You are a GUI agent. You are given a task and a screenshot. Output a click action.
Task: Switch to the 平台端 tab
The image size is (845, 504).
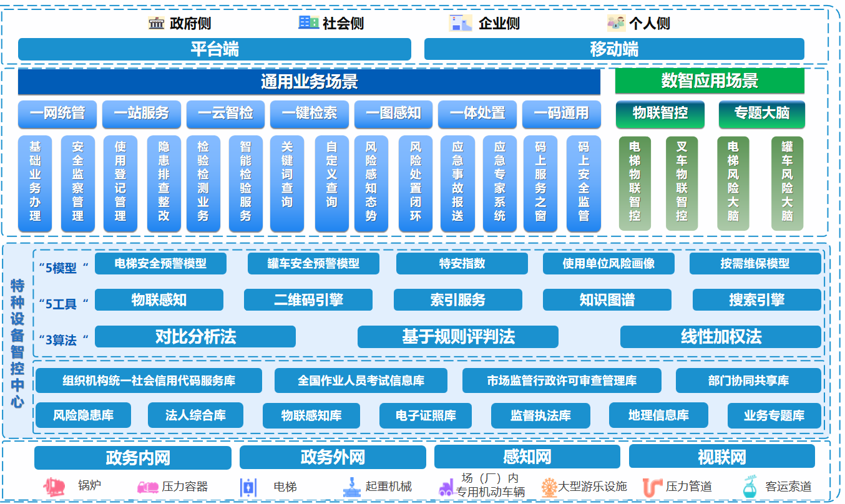[215, 49]
